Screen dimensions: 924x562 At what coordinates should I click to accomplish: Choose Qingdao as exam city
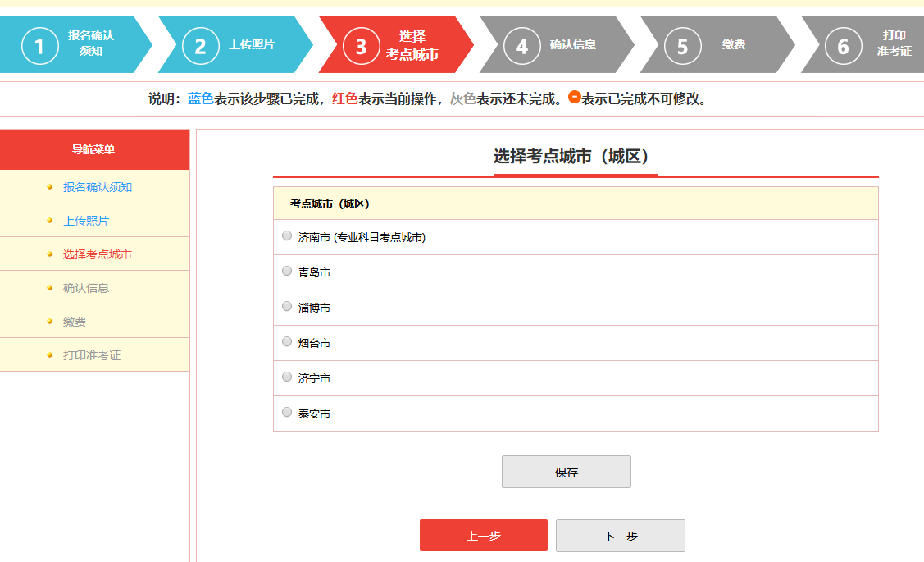click(287, 272)
